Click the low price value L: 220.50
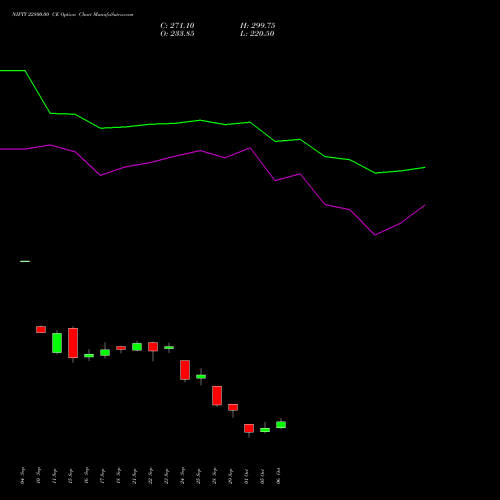Viewport: 500px width, 500px height. pos(257,34)
